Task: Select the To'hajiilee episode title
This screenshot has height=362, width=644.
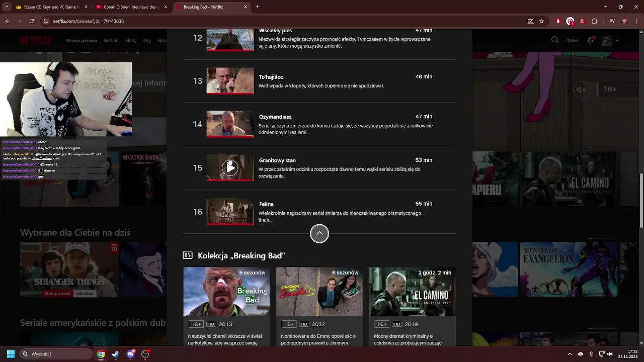Action: pyautogui.click(x=271, y=77)
